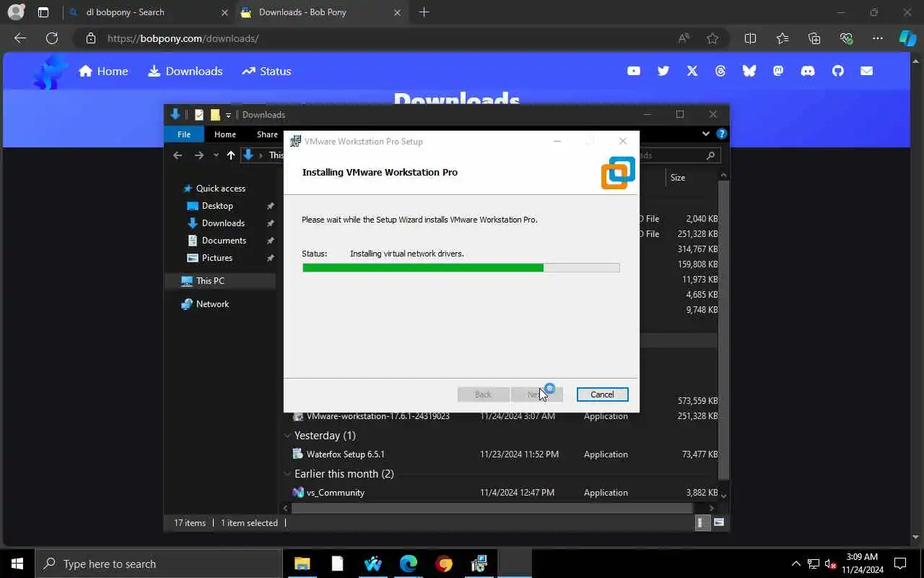This screenshot has height=578, width=924.
Task: Open the Discord social icon
Action: coord(808,71)
